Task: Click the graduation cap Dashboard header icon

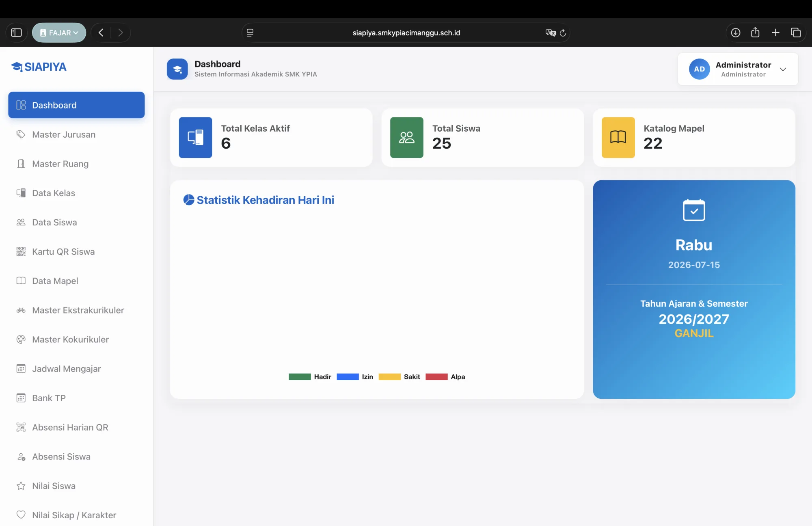Action: (x=177, y=69)
